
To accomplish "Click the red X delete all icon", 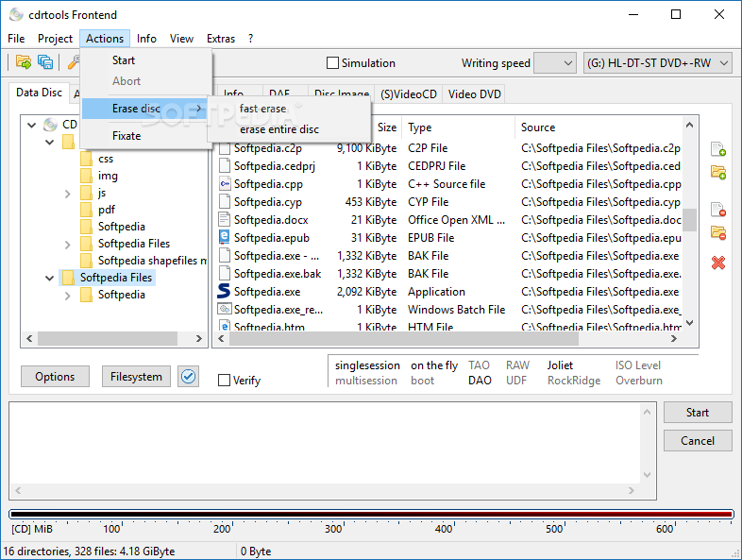I will tap(718, 263).
